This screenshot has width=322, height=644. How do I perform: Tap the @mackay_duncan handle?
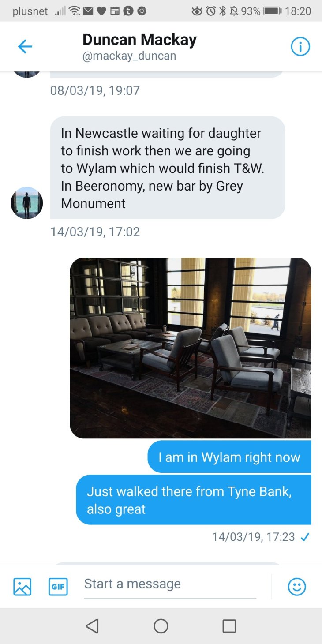coord(129,56)
